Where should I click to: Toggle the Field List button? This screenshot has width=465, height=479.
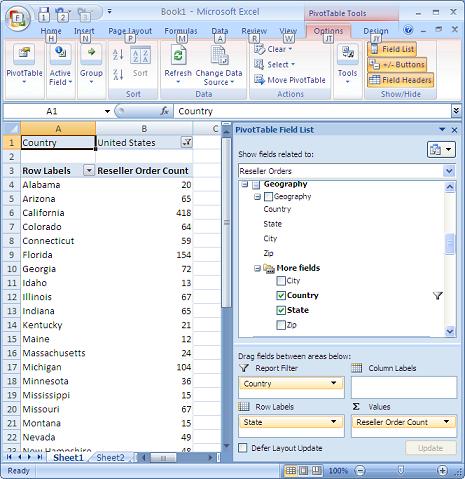point(392,49)
